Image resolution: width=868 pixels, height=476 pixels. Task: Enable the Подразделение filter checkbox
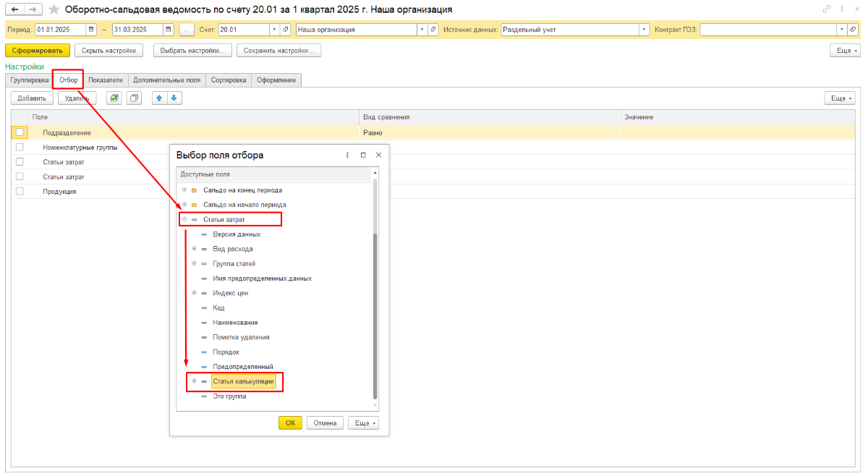click(x=20, y=132)
